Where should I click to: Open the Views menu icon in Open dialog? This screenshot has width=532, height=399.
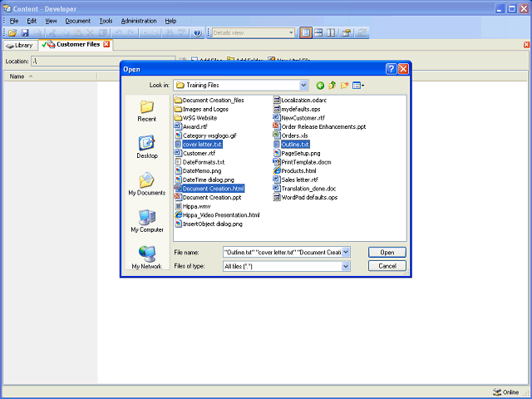(358, 86)
